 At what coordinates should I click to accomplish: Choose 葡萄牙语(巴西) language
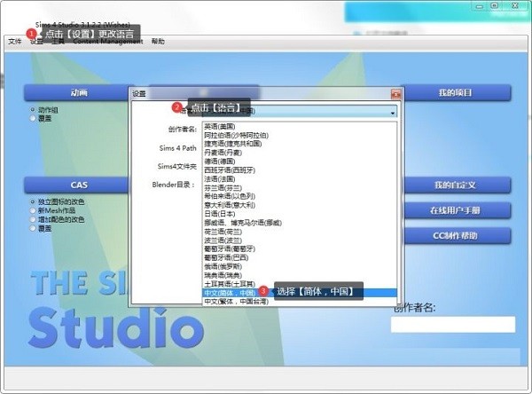click(300, 258)
